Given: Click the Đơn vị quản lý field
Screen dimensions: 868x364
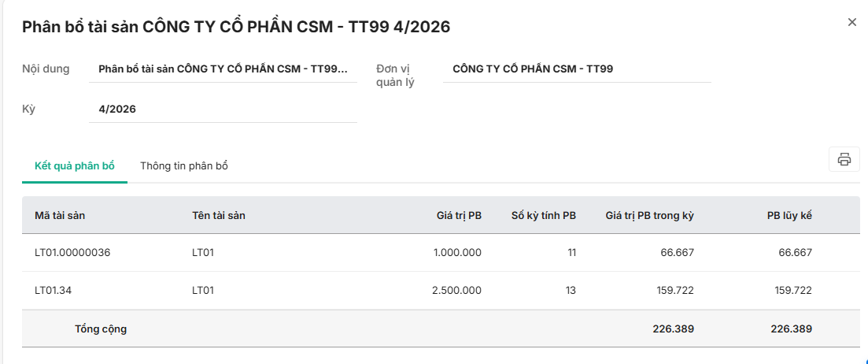Looking at the screenshot, I should 576,69.
